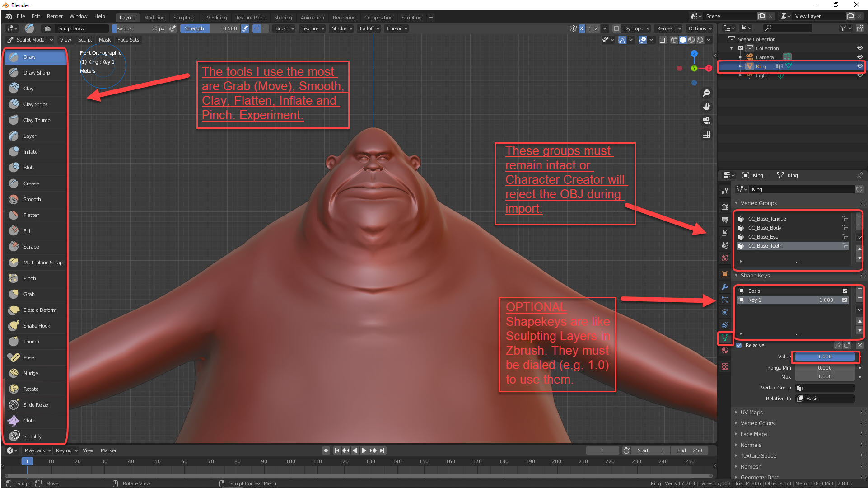Viewport: 868px width, 488px height.
Task: Open the Remesh dropdown in header
Action: pos(669,28)
